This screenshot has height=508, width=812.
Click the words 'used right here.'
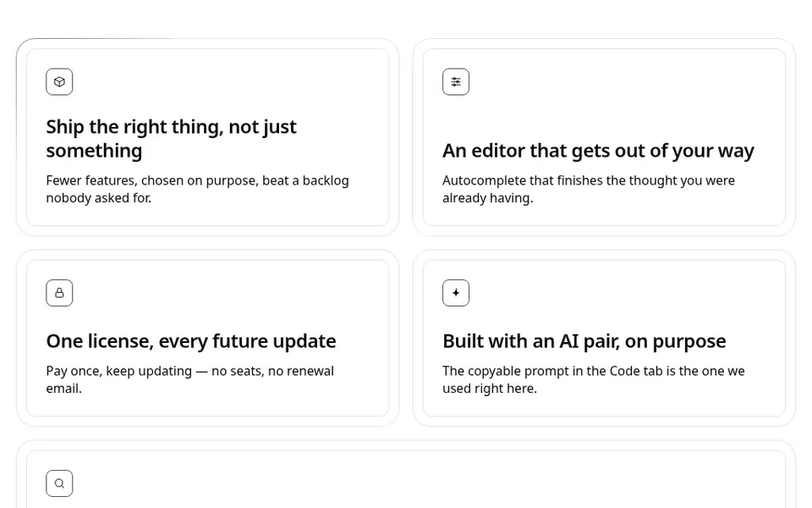(490, 389)
